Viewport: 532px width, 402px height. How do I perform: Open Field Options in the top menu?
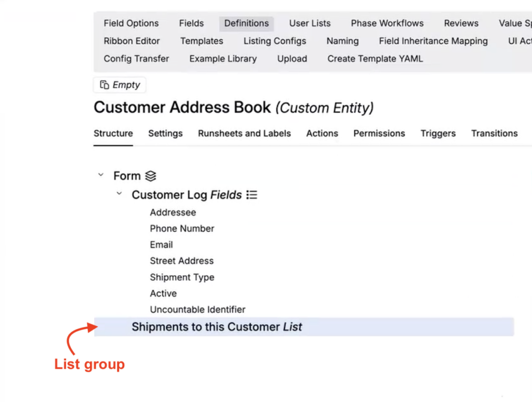(131, 23)
